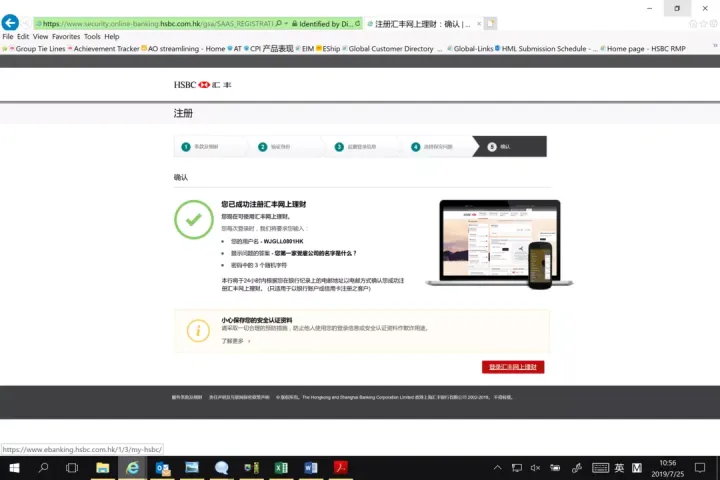Open File Explorer from taskbar
Image resolution: width=720 pixels, height=480 pixels.
(102, 468)
